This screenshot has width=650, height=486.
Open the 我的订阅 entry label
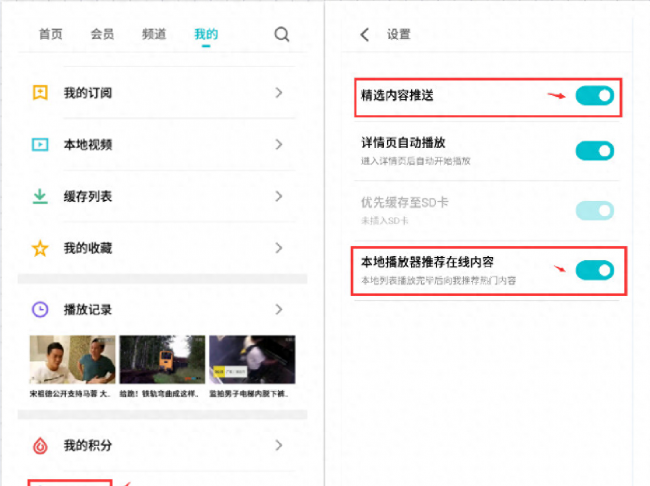pyautogui.click(x=88, y=93)
